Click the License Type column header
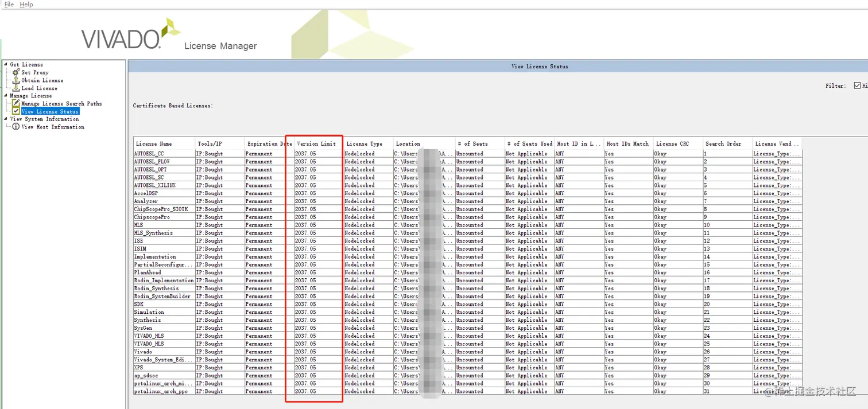 (x=368, y=143)
